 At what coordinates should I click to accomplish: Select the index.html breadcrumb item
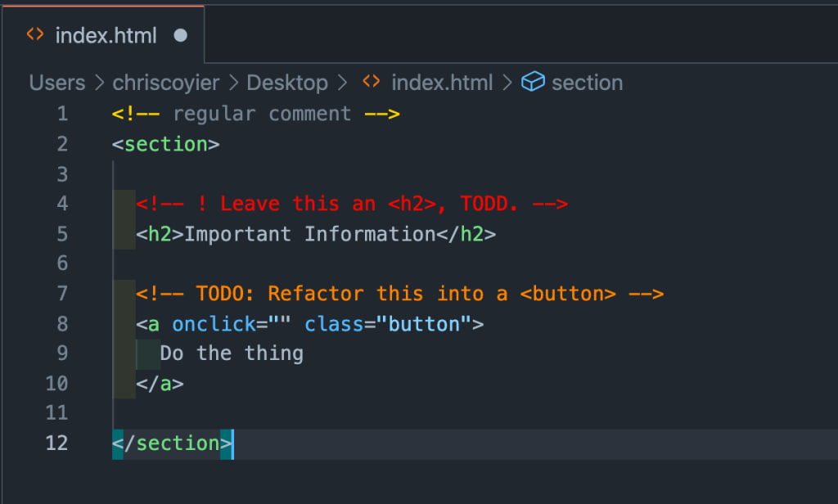(442, 83)
